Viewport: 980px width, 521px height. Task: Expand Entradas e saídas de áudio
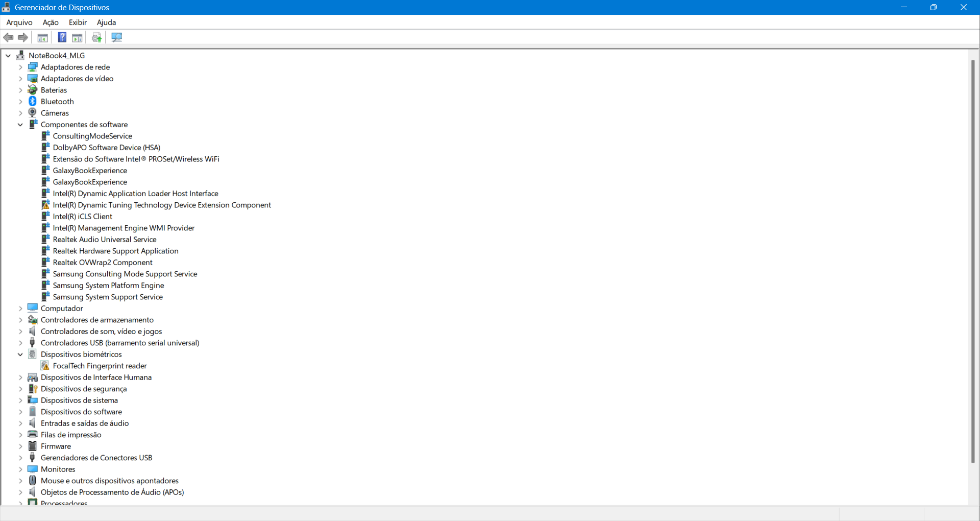[20, 423]
